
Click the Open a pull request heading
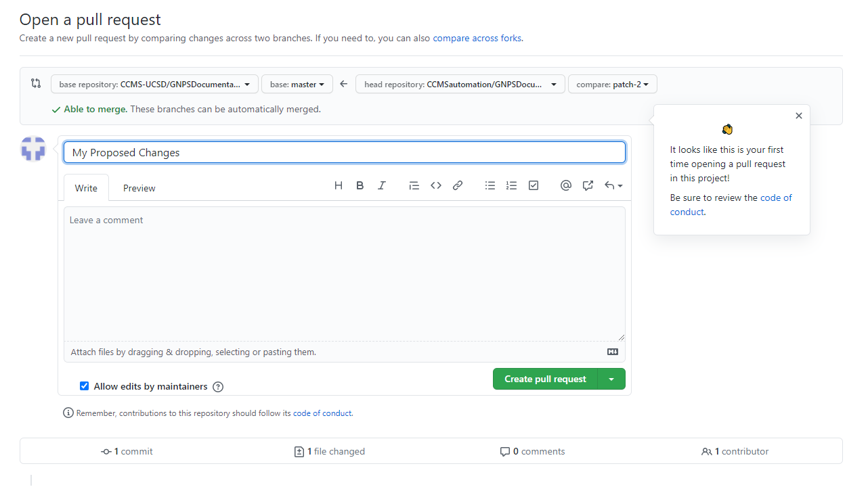click(90, 20)
